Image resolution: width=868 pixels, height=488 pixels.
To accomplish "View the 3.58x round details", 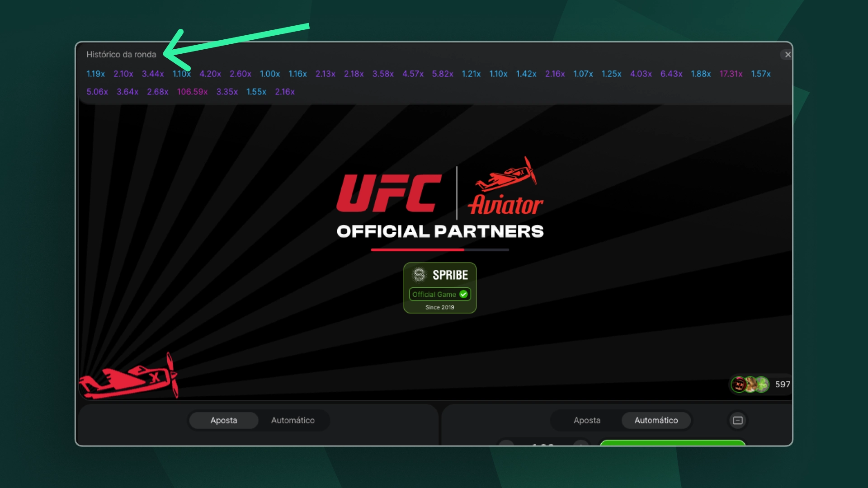I will pyautogui.click(x=383, y=74).
